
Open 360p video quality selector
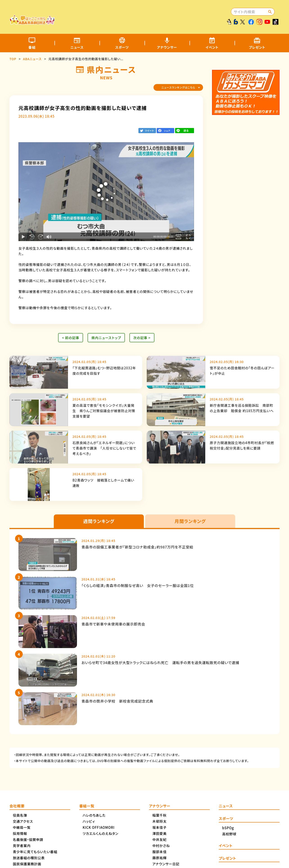178,237
